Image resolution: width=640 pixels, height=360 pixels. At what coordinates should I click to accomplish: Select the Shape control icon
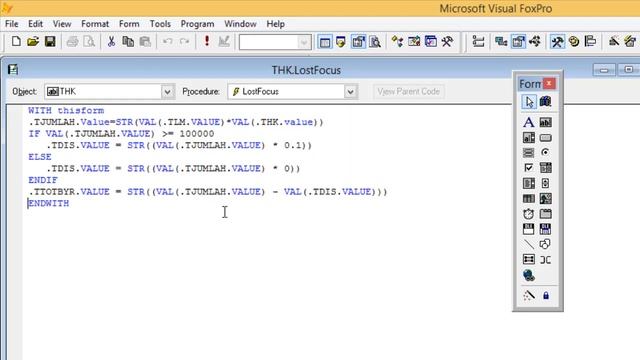546,244
